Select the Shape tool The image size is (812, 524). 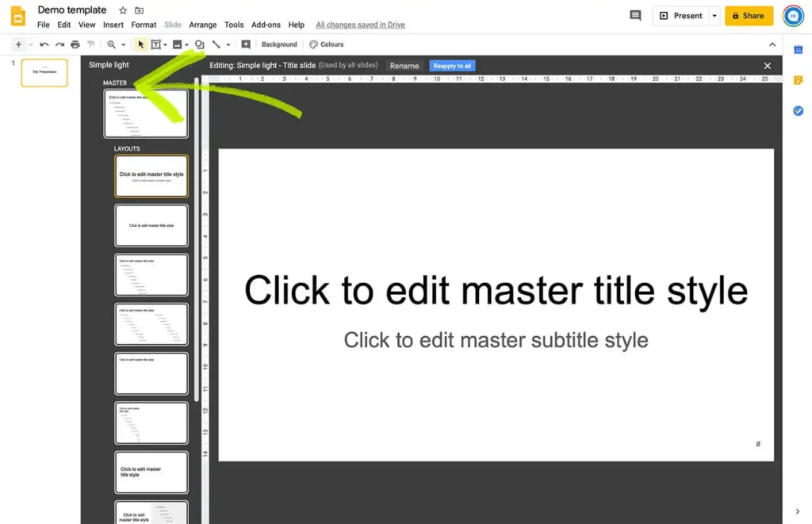pyautogui.click(x=200, y=44)
